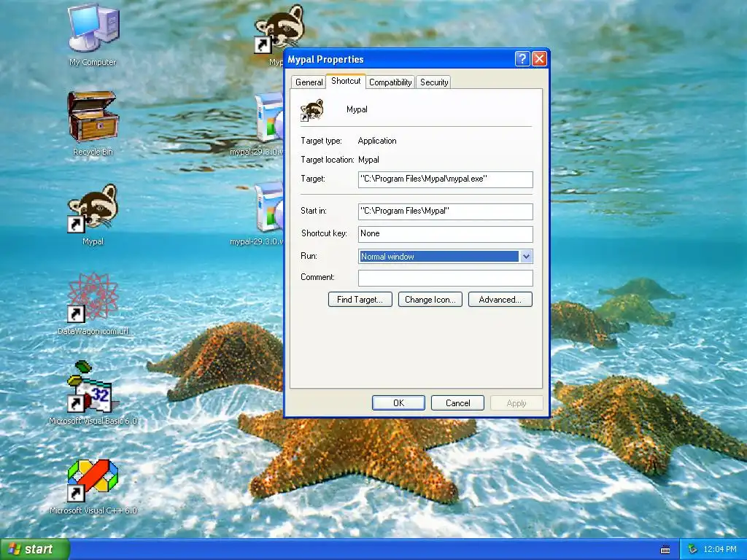Open the My Computer desktop icon
Image resolution: width=747 pixels, height=560 pixels.
pyautogui.click(x=93, y=28)
